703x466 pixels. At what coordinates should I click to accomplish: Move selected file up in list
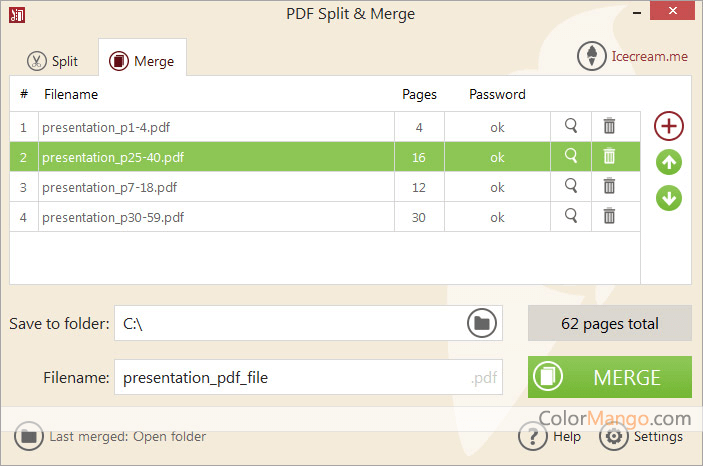pos(669,162)
